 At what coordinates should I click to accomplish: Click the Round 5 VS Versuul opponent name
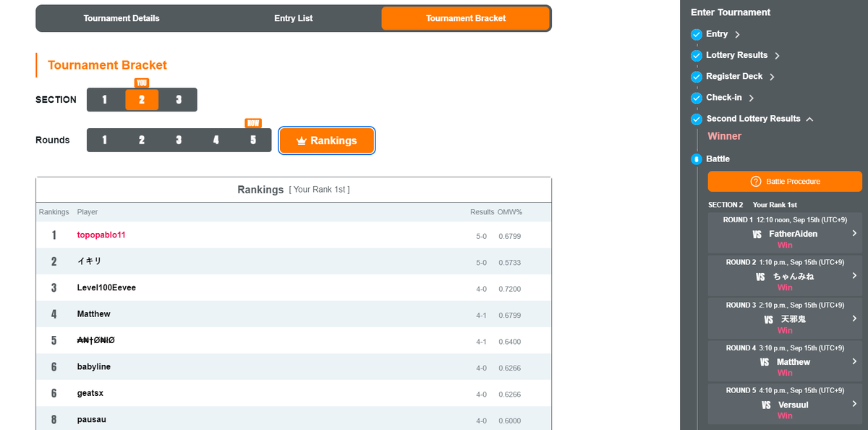(x=794, y=405)
